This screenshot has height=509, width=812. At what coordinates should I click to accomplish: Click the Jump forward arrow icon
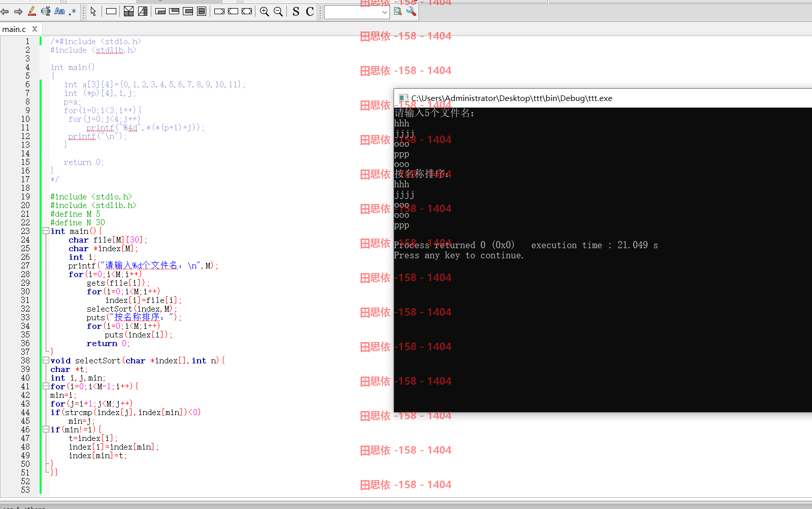tap(18, 11)
